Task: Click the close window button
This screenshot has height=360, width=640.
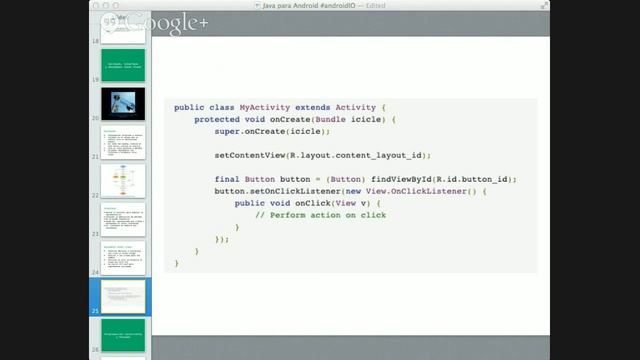Action: tap(96, 5)
